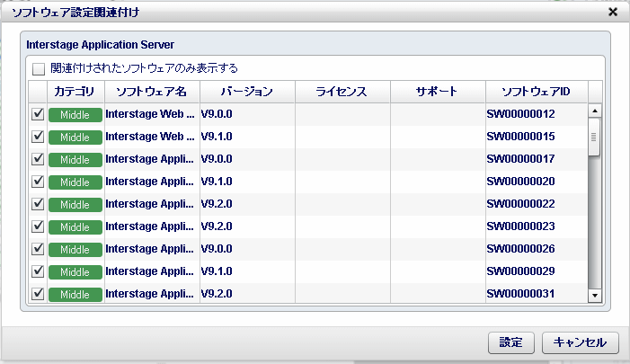
Task: Uncheck the row SW00000031 checkbox
Action: (x=38, y=294)
